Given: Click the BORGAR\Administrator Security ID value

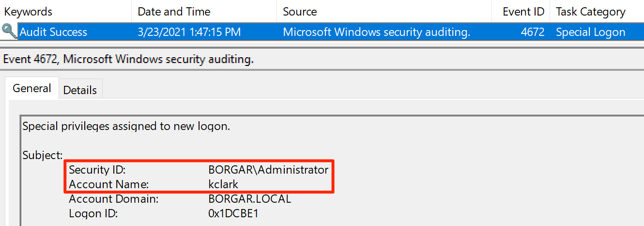Looking at the screenshot, I should [268, 170].
